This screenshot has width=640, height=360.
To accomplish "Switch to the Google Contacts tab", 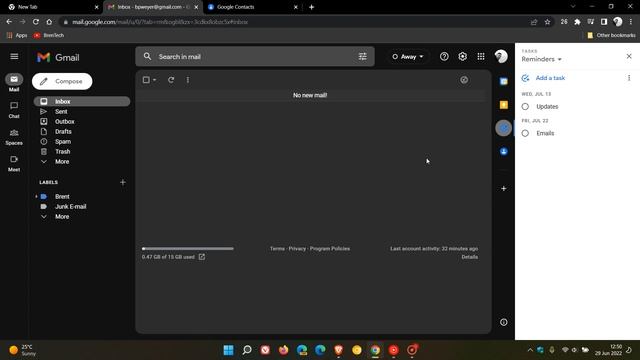I will pos(252,7).
